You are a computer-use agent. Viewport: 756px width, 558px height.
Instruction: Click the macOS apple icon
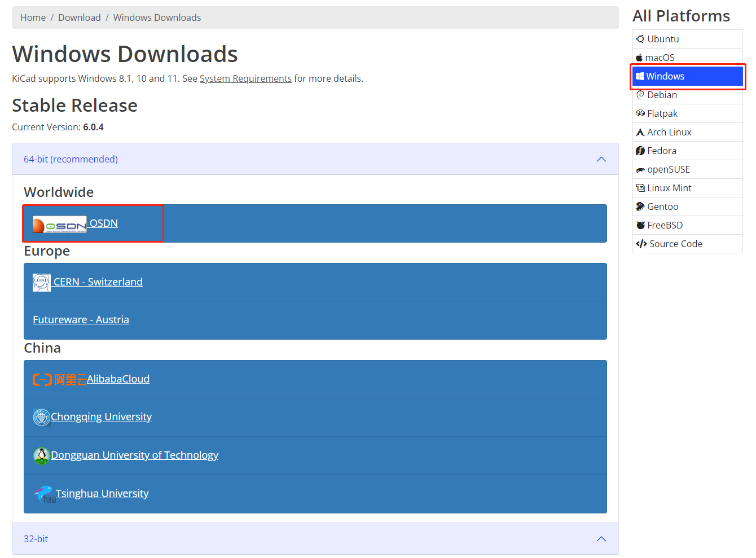click(639, 58)
